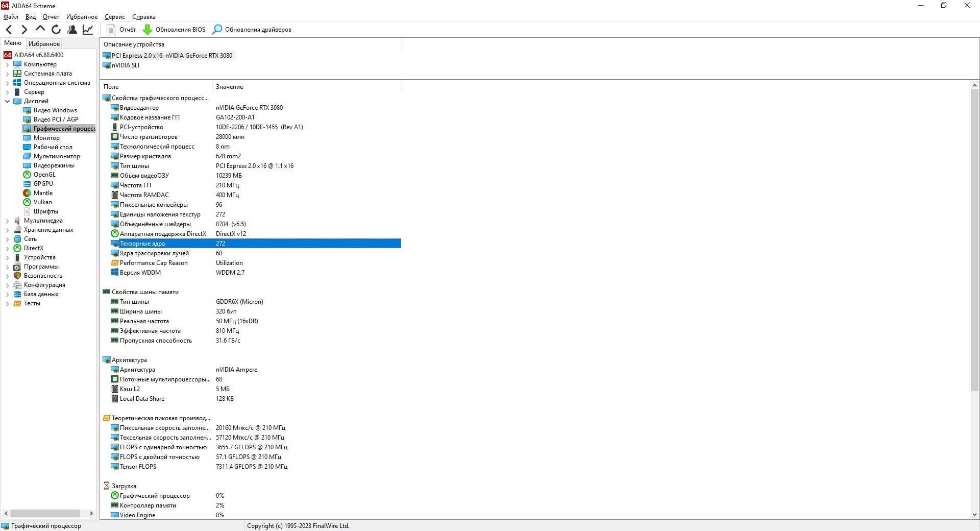Refresh the page with the reload icon
980x531 pixels.
coord(56,30)
